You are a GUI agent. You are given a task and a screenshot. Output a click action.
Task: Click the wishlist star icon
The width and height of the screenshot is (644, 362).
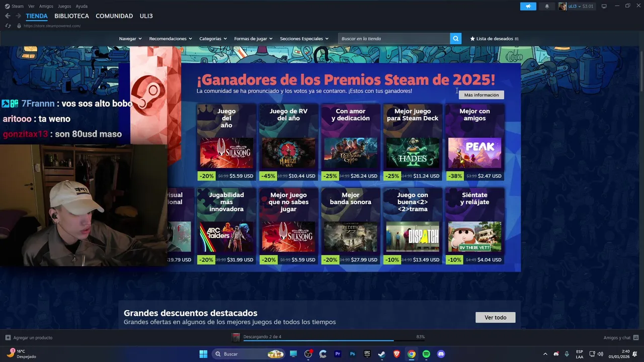472,39
